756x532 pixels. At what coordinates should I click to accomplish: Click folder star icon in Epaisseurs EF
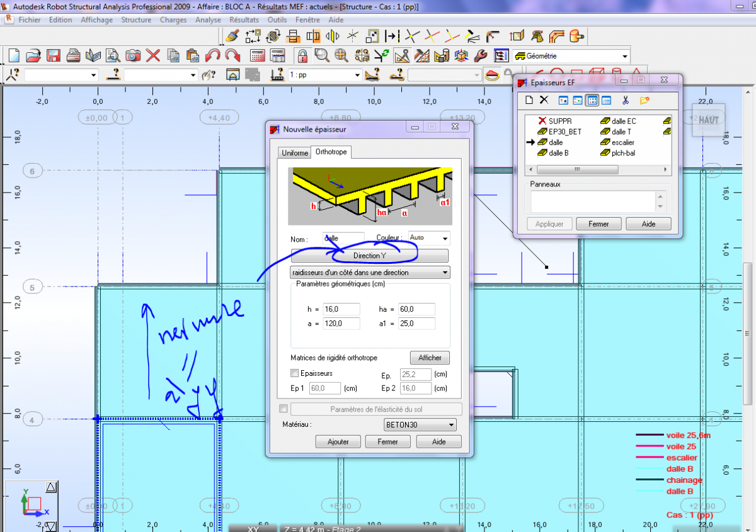pos(644,100)
